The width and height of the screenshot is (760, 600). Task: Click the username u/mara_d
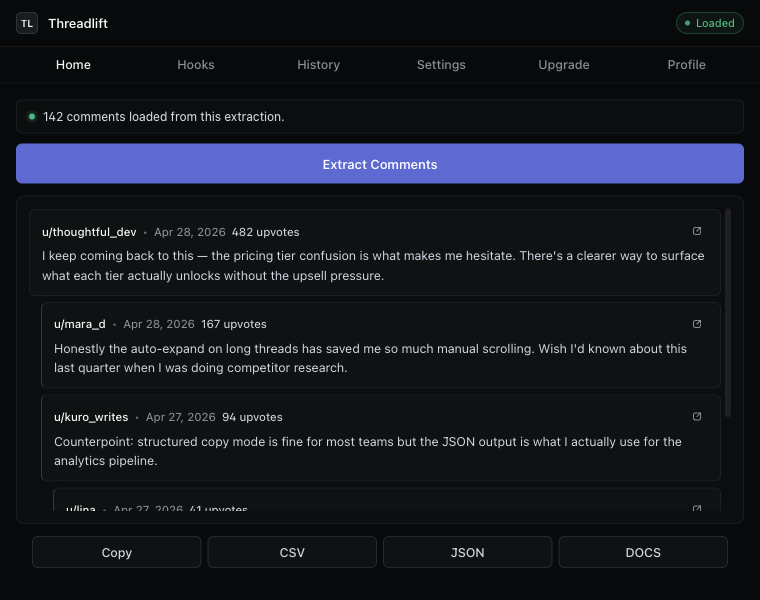click(79, 324)
